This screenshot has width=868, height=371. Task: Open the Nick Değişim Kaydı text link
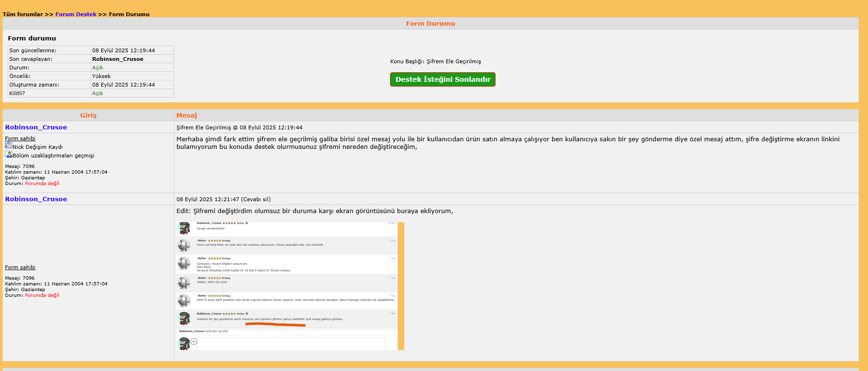(38, 147)
